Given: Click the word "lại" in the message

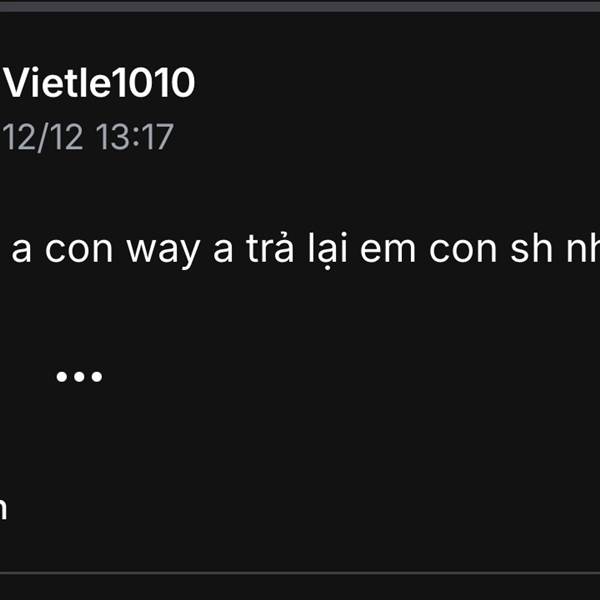Looking at the screenshot, I should click(328, 249).
